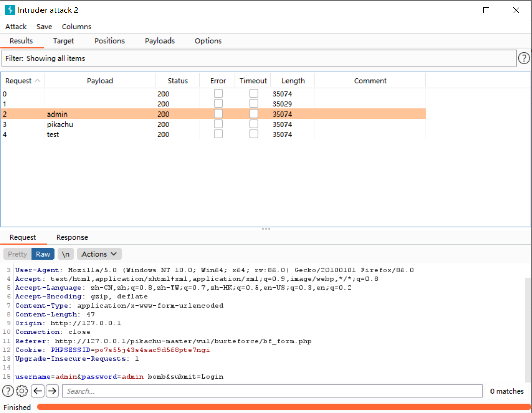Select the Raw view button
532x413 pixels.
point(43,254)
